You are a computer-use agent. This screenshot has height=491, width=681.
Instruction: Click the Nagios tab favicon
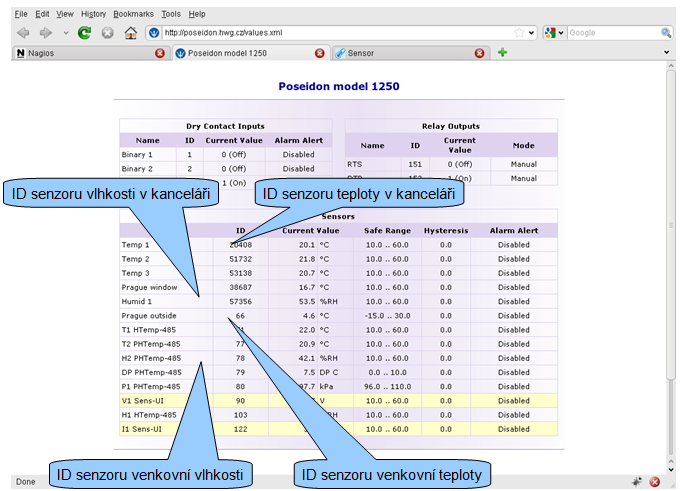(20, 53)
